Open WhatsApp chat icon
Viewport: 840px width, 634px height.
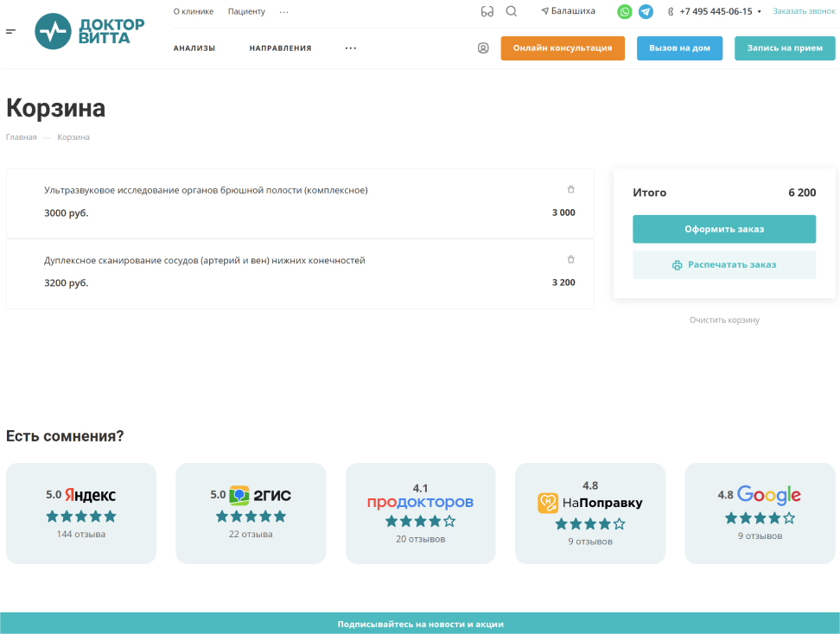coord(625,11)
